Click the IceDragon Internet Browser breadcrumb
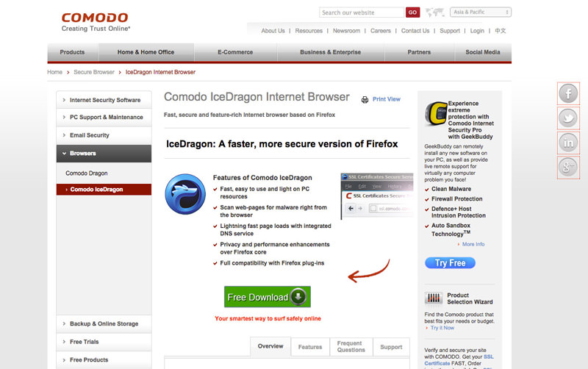The image size is (588, 369). point(160,72)
